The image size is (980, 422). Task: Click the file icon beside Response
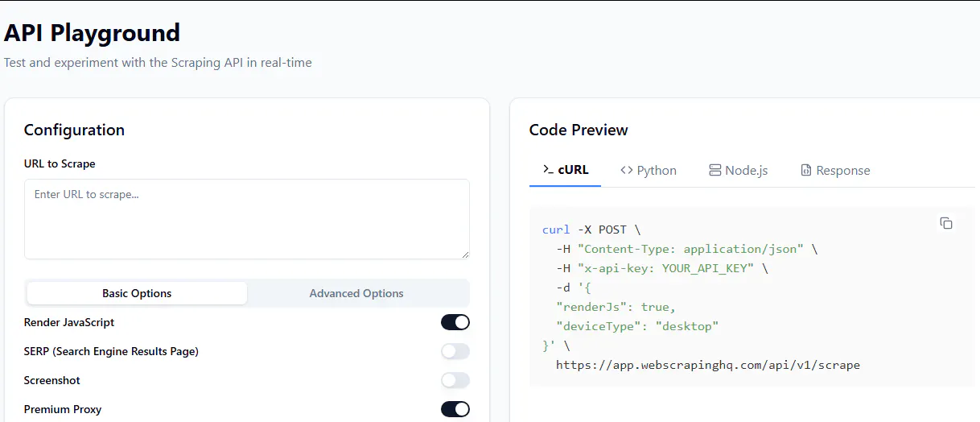pyautogui.click(x=805, y=170)
